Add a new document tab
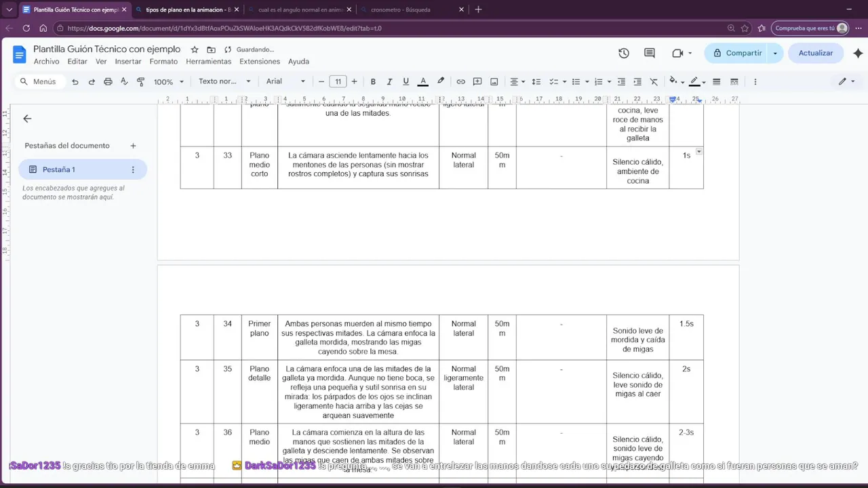The image size is (868, 488). [133, 146]
